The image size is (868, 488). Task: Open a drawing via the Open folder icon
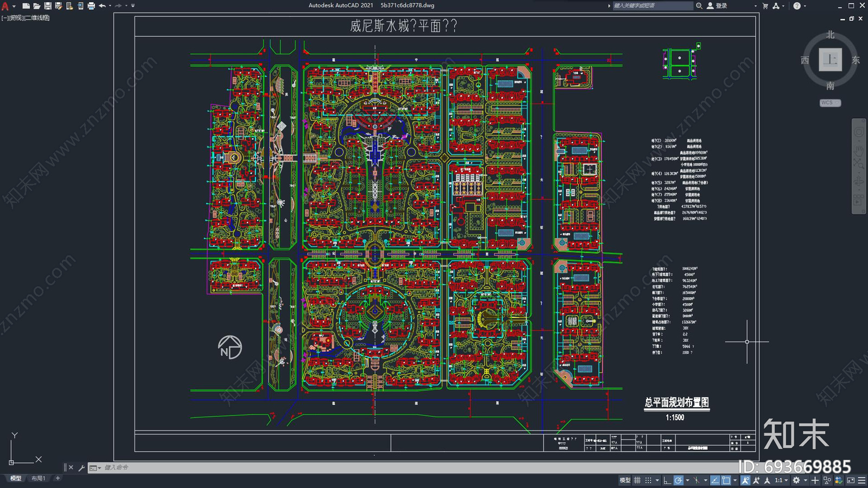(37, 5)
